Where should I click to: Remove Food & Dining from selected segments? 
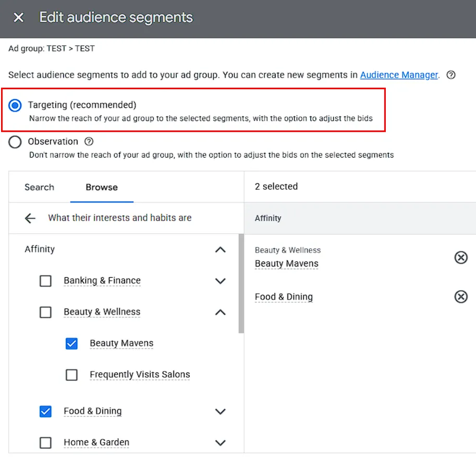click(x=460, y=296)
